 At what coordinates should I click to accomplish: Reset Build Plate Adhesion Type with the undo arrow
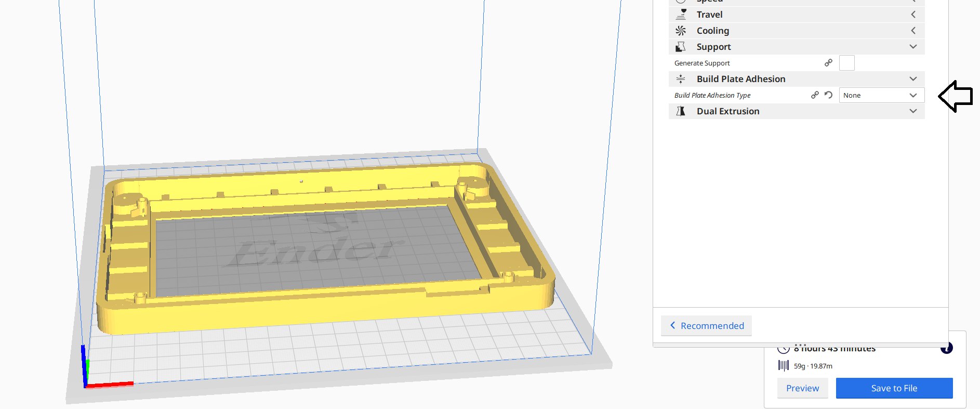point(829,95)
